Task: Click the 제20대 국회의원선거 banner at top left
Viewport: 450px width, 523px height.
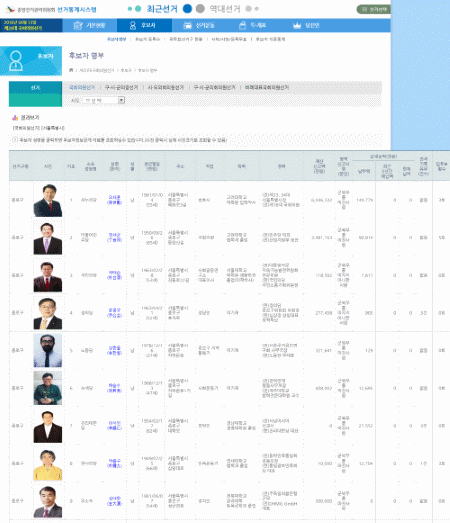Action: 31,25
